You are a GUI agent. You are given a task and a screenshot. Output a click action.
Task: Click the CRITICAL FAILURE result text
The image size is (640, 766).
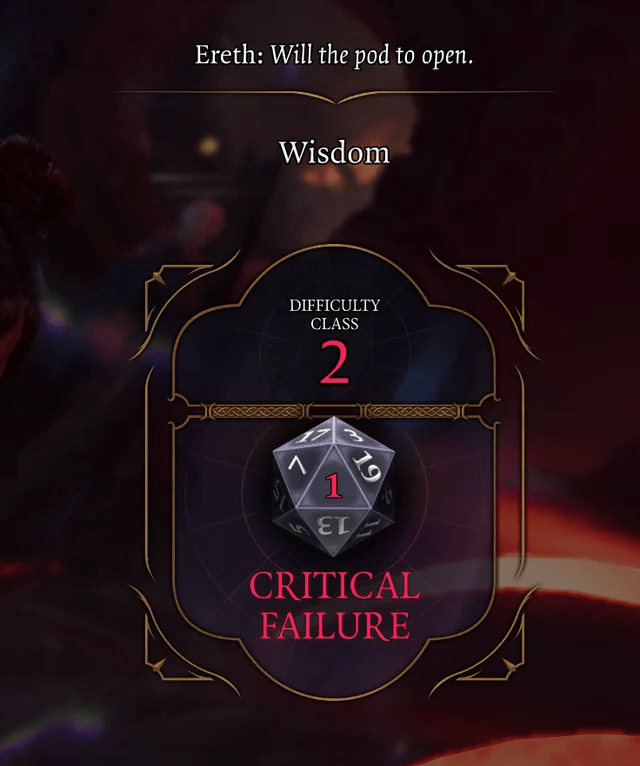[335, 606]
